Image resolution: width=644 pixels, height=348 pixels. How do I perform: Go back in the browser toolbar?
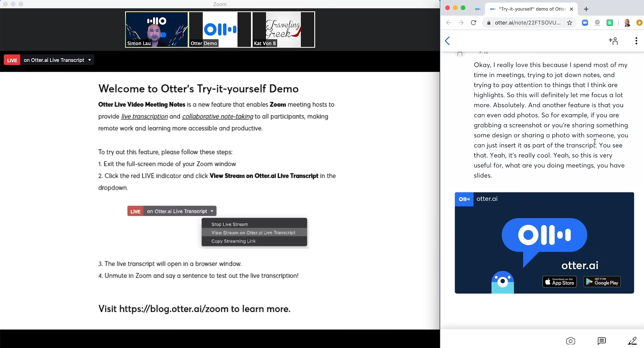pyautogui.click(x=449, y=23)
